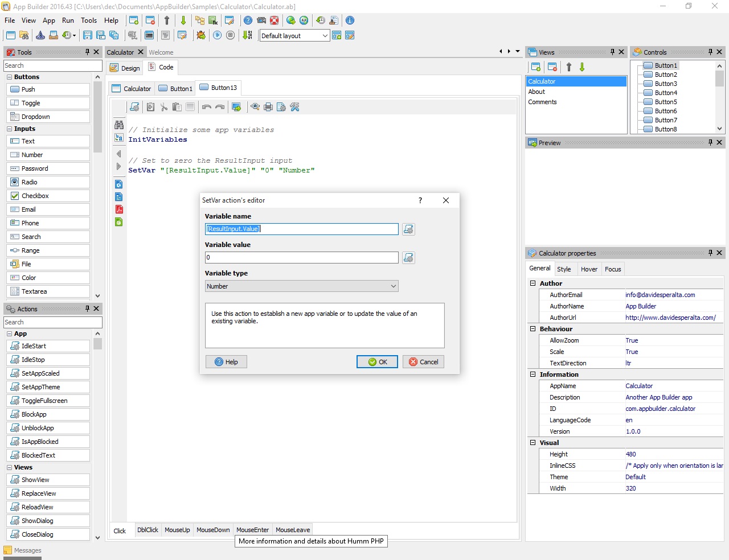The height and width of the screenshot is (560, 729).
Task: Toggle the Preview panel pin
Action: click(710, 142)
